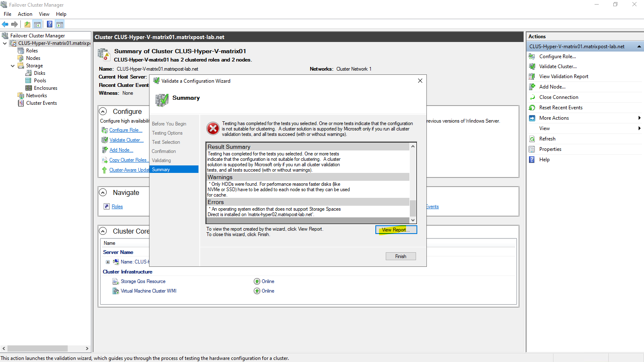Click the Add Node icon in Actions pane
This screenshot has width=644, height=362.
click(532, 87)
